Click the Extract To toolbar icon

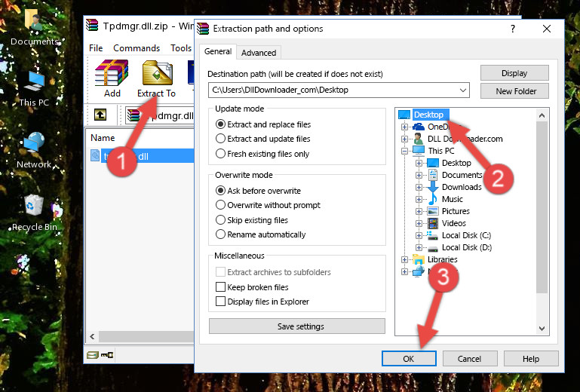click(157, 78)
